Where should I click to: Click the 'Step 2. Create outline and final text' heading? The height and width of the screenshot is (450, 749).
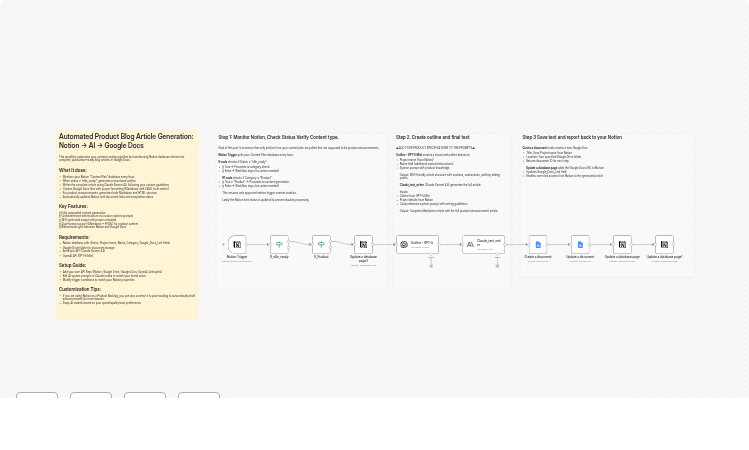[x=433, y=138]
